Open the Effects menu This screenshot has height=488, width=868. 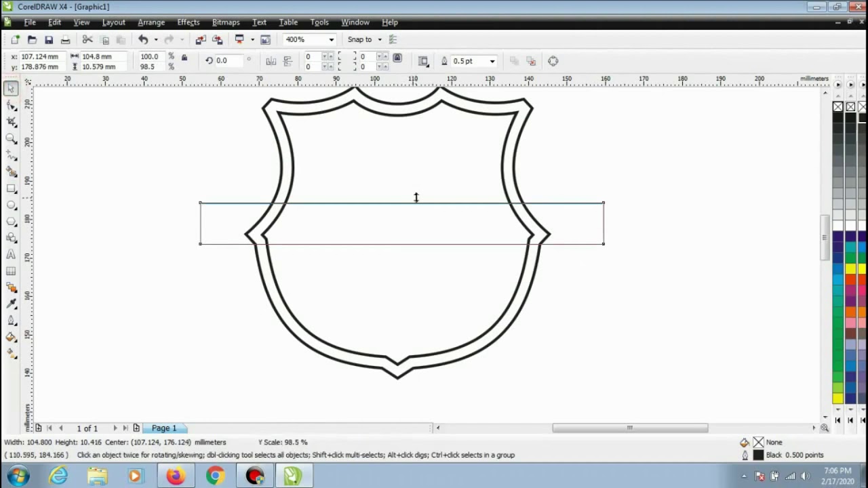click(x=189, y=22)
